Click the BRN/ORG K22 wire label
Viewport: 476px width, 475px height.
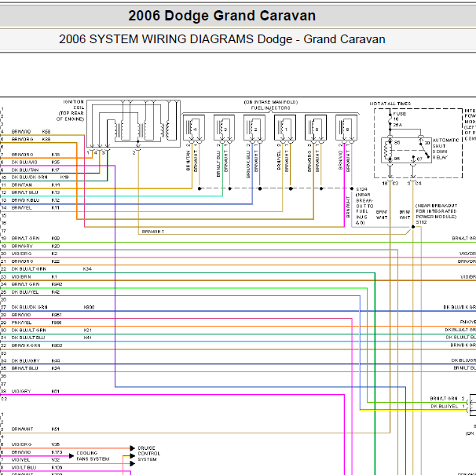coord(35,261)
